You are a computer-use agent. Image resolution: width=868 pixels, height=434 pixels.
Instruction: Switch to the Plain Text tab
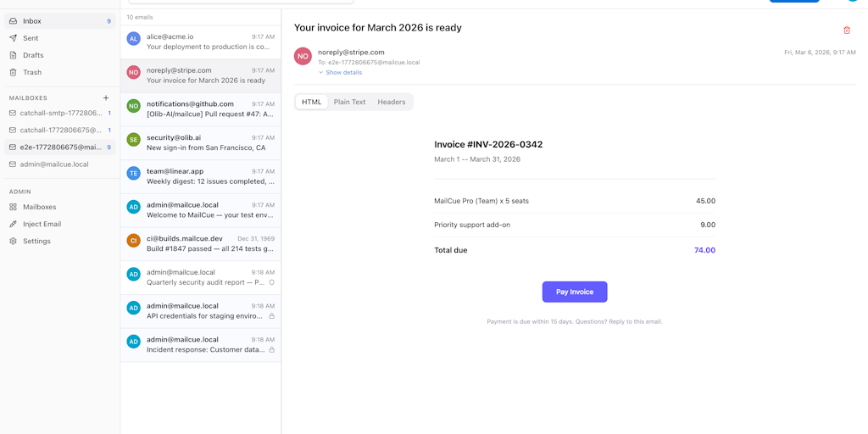tap(349, 102)
